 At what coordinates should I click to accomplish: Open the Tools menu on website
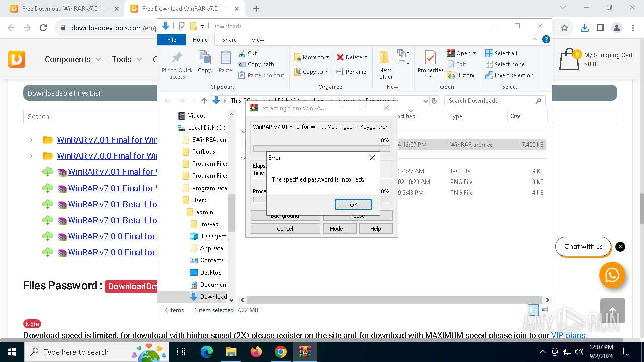(127, 59)
